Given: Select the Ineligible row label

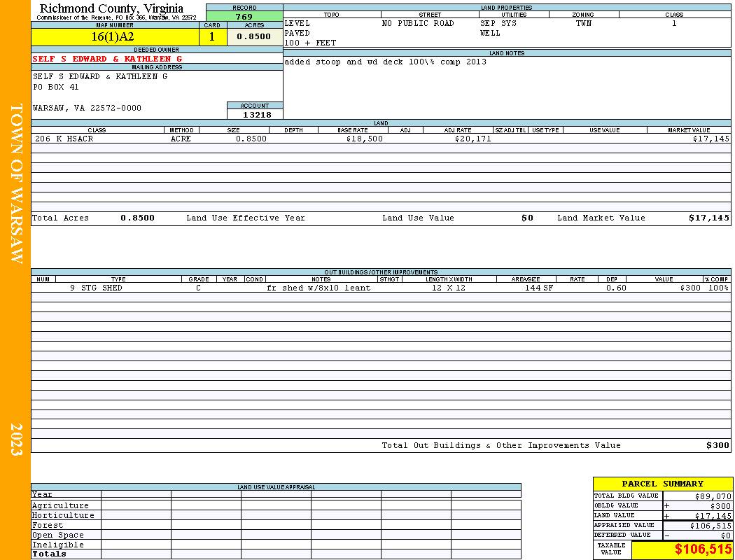Looking at the screenshot, I should pos(57,545).
